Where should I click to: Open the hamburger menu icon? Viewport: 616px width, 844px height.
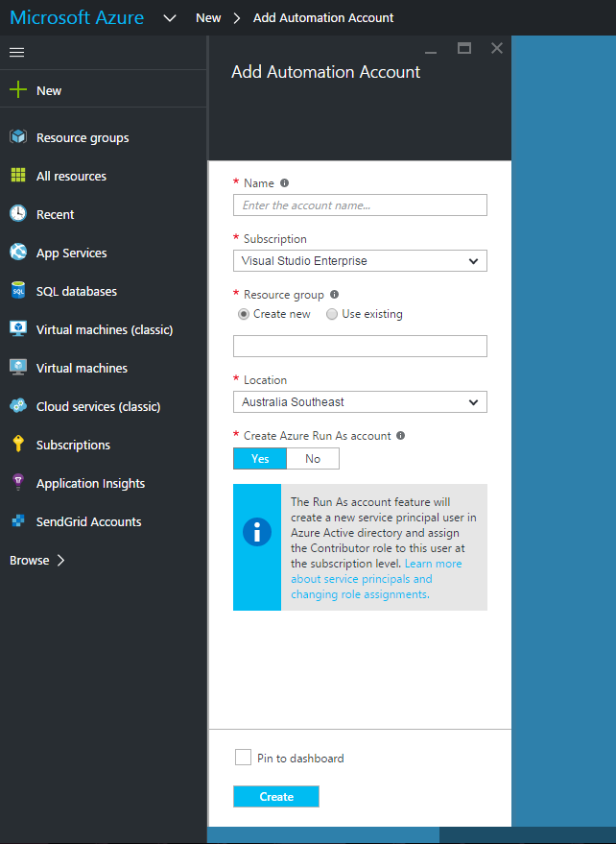click(x=16, y=52)
